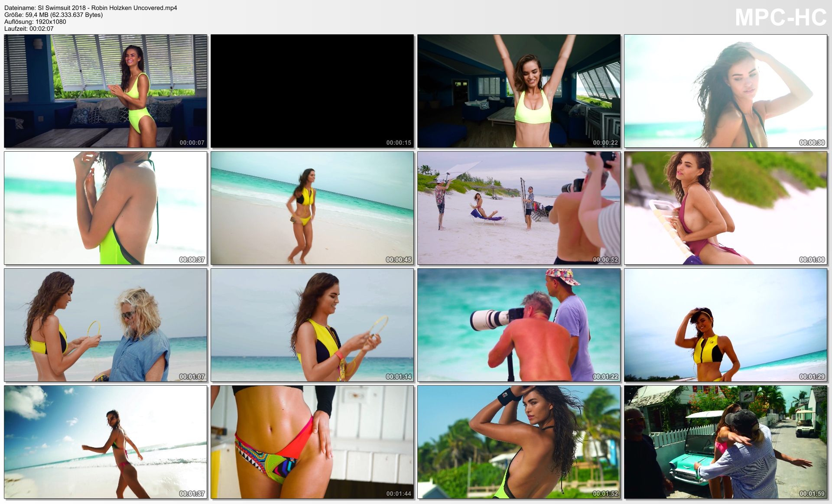Select the thumbnail at 00:00:37
The width and height of the screenshot is (832, 504).
tap(106, 208)
